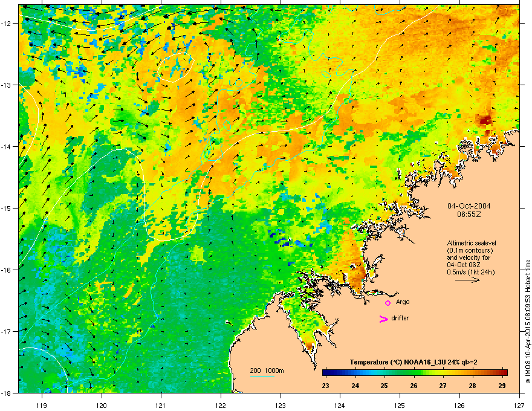
Task: Click the temperature color bar
Action: (x=415, y=373)
